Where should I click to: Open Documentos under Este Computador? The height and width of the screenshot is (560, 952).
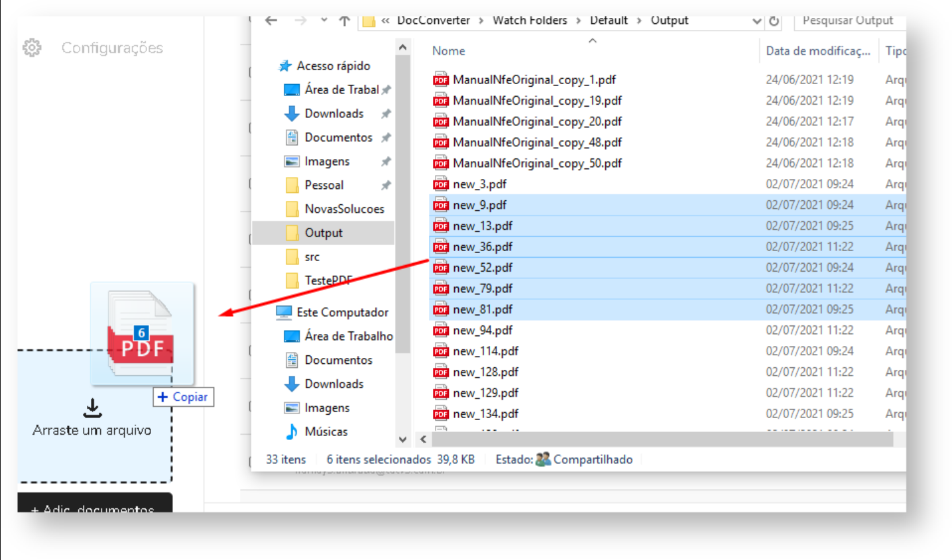point(329,360)
